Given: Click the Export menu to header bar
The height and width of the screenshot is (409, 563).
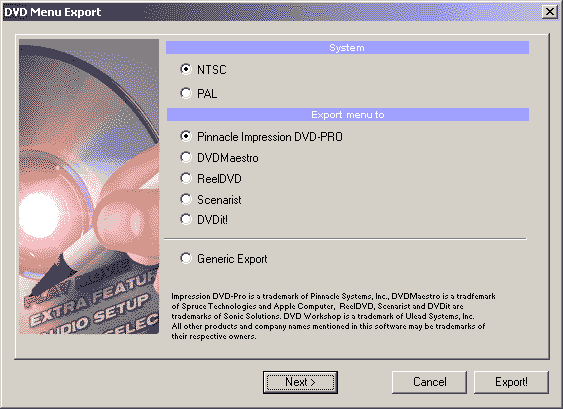Looking at the screenshot, I should coord(348,115).
